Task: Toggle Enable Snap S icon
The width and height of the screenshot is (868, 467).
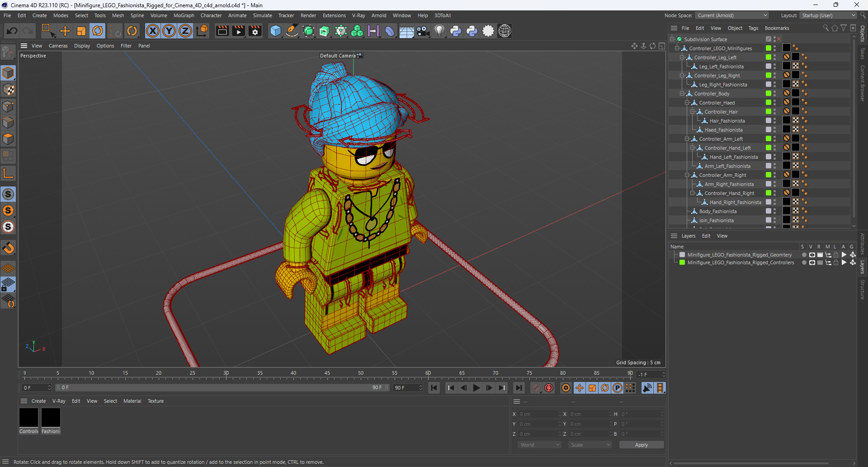Action: coord(8,194)
